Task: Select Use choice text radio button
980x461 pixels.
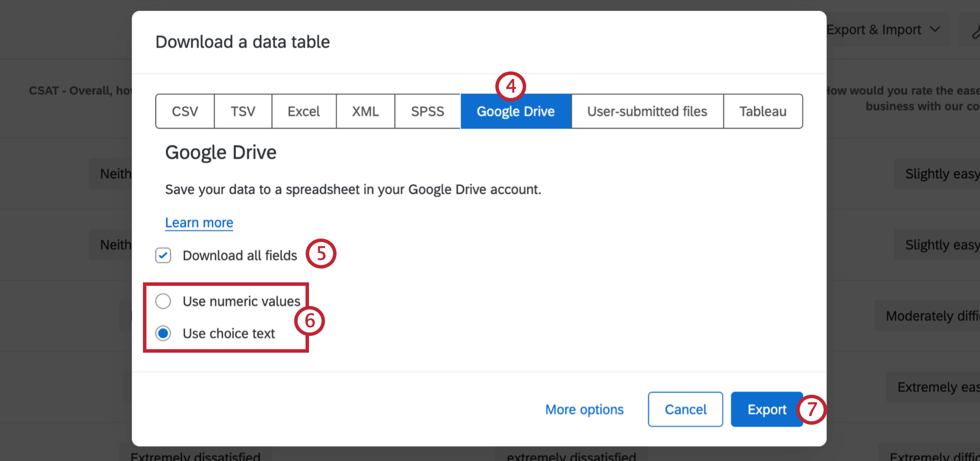Action: tap(163, 333)
